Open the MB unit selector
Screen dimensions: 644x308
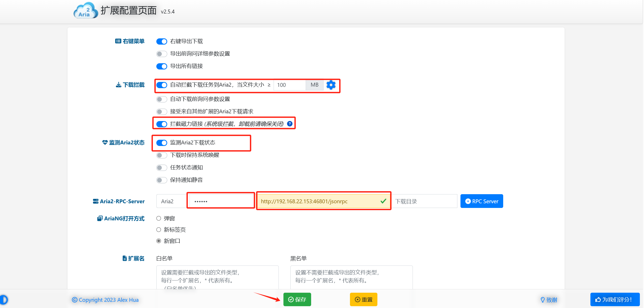click(x=314, y=85)
